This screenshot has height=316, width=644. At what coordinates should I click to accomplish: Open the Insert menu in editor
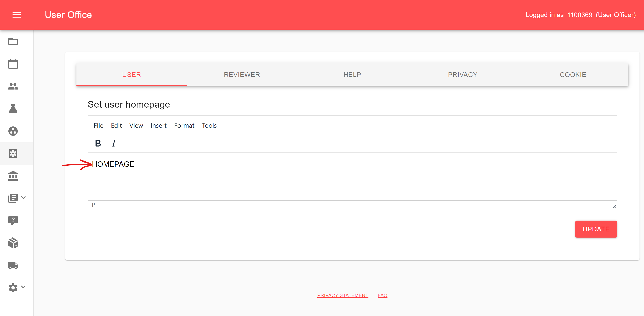158,126
